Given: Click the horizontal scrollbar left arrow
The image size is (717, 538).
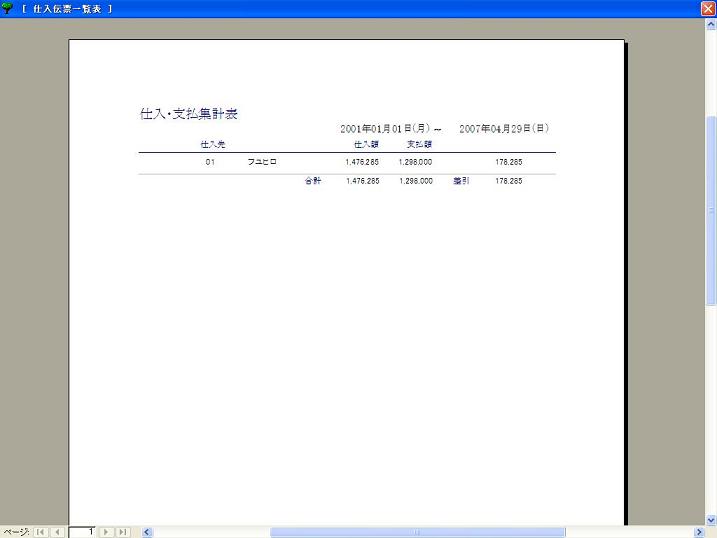Looking at the screenshot, I should (147, 532).
